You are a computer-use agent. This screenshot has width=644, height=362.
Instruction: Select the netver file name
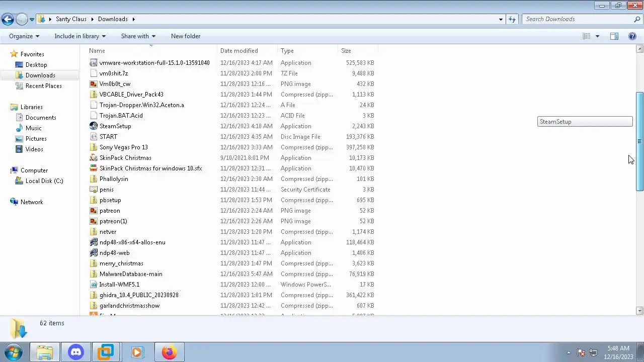pyautogui.click(x=108, y=232)
